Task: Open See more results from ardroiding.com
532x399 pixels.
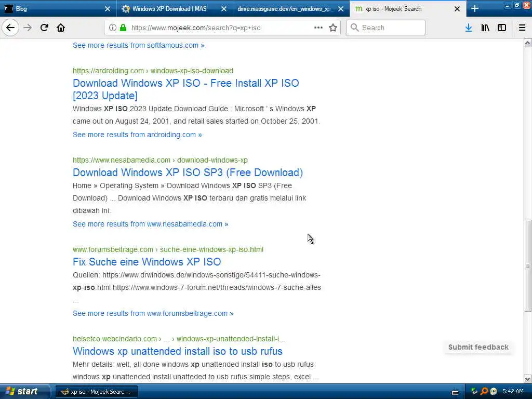Action: [x=137, y=135]
